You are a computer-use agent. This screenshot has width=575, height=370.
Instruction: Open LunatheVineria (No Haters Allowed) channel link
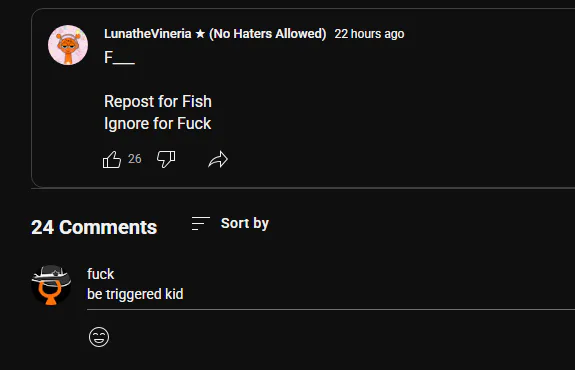click(x=215, y=34)
